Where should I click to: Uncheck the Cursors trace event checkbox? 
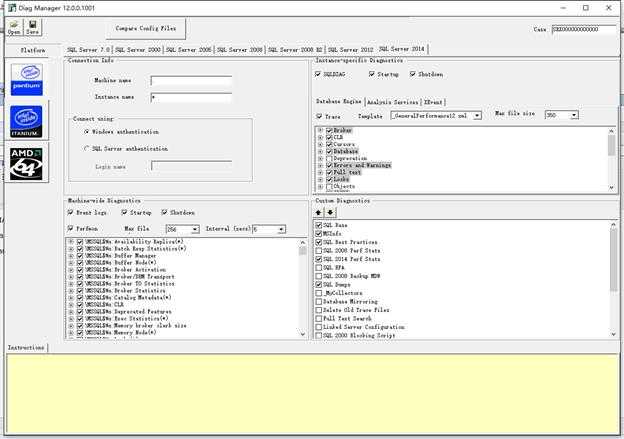point(329,144)
